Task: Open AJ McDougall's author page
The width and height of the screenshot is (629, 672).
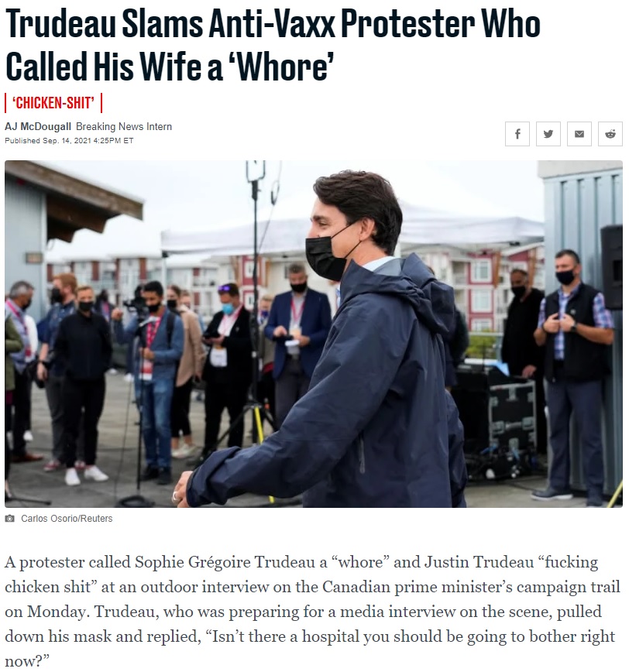Action: coord(38,126)
